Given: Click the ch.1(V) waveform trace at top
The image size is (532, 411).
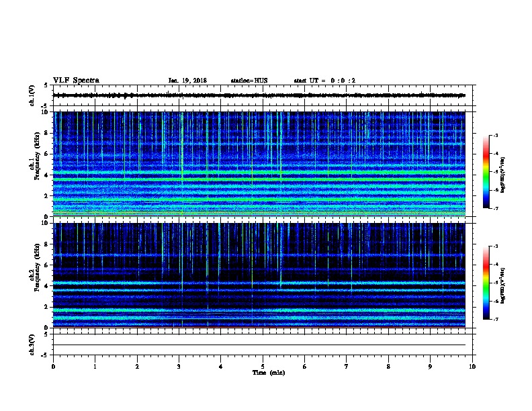Looking at the screenshot, I should coord(259,95).
